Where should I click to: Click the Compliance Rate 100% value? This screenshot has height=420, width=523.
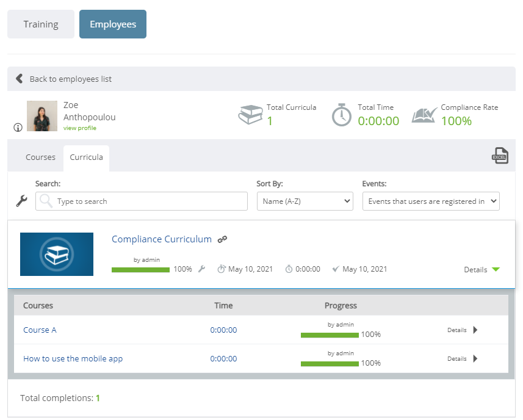pyautogui.click(x=456, y=121)
